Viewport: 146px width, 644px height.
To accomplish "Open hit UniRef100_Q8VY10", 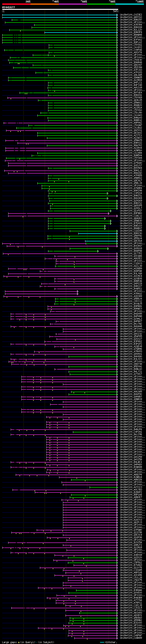I will (x=131, y=17).
